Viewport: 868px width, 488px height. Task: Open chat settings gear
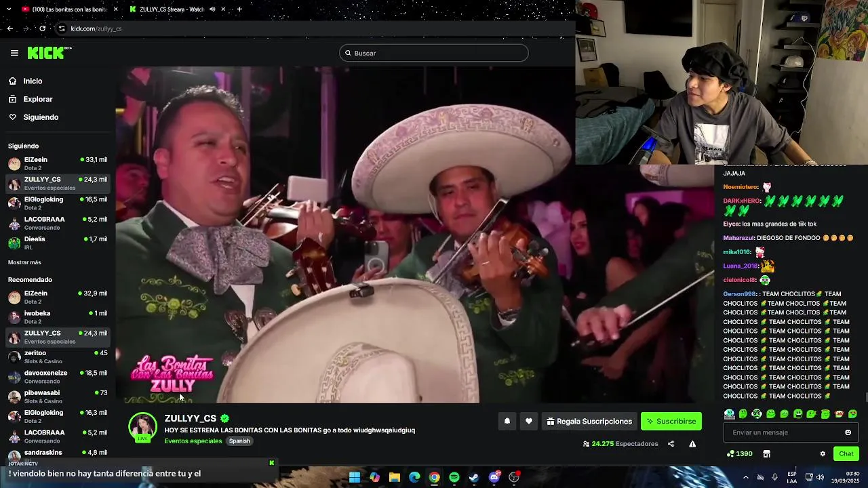point(823,454)
